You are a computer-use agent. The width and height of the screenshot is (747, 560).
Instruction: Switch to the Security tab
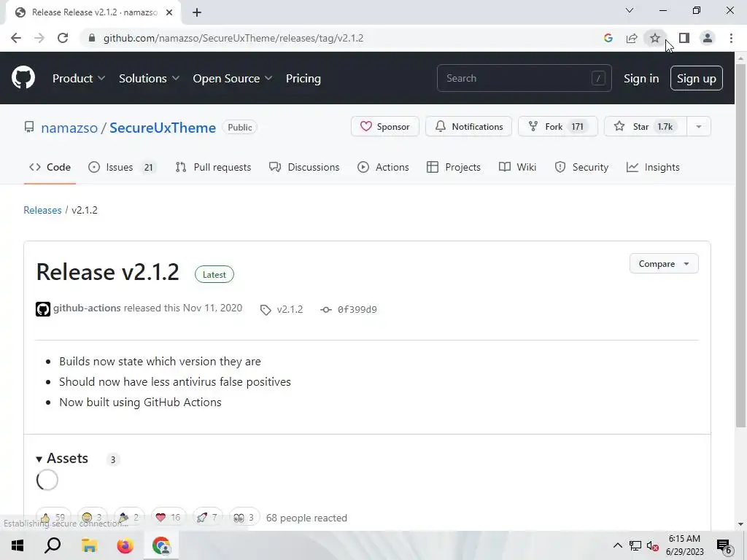(x=581, y=167)
